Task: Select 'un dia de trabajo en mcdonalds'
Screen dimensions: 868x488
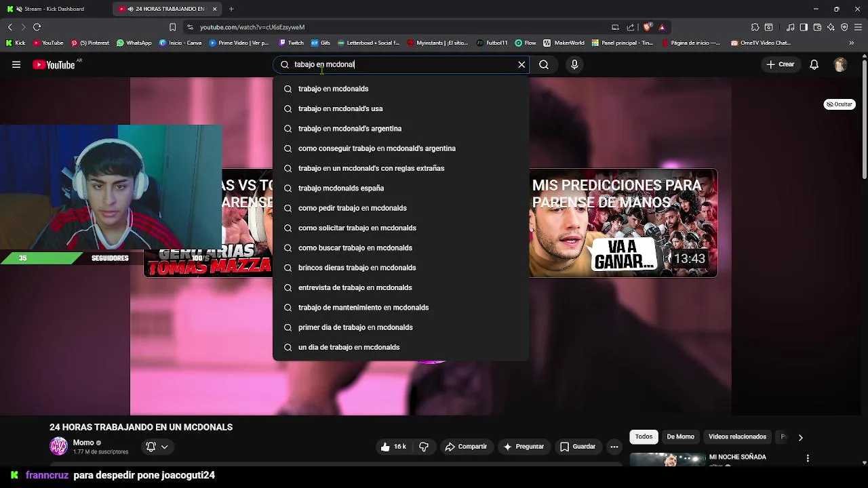Action: [401, 347]
